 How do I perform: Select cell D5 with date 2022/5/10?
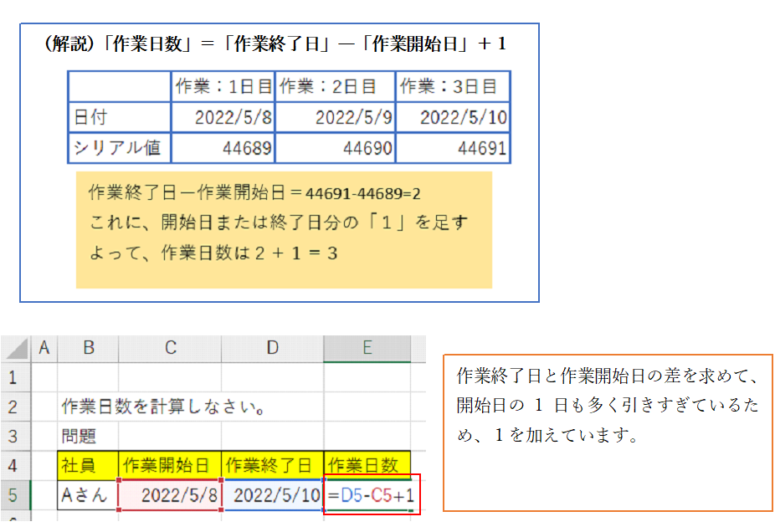[272, 494]
